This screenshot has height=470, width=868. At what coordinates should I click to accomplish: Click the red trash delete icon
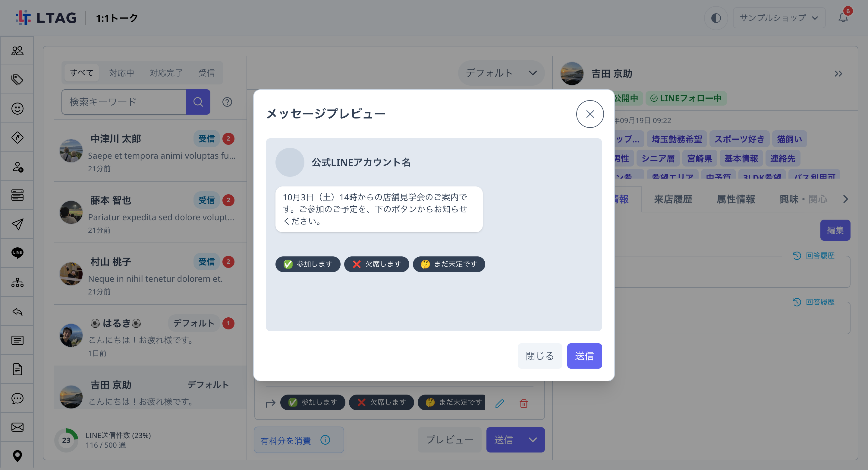pyautogui.click(x=524, y=403)
